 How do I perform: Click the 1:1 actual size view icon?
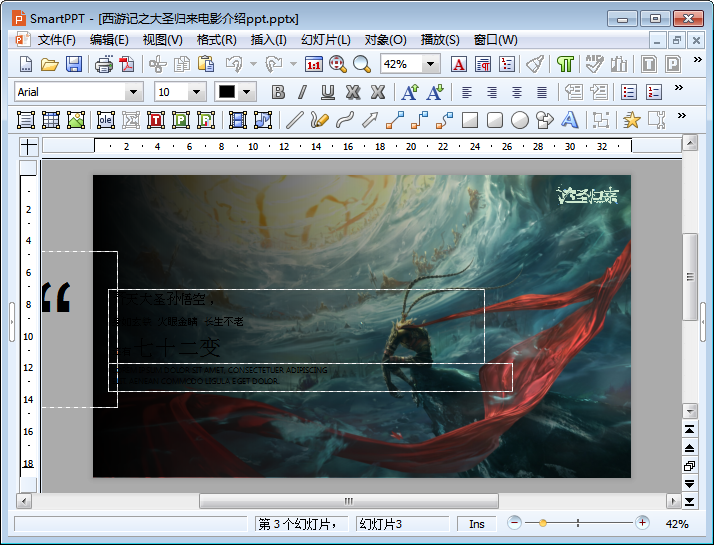(314, 64)
